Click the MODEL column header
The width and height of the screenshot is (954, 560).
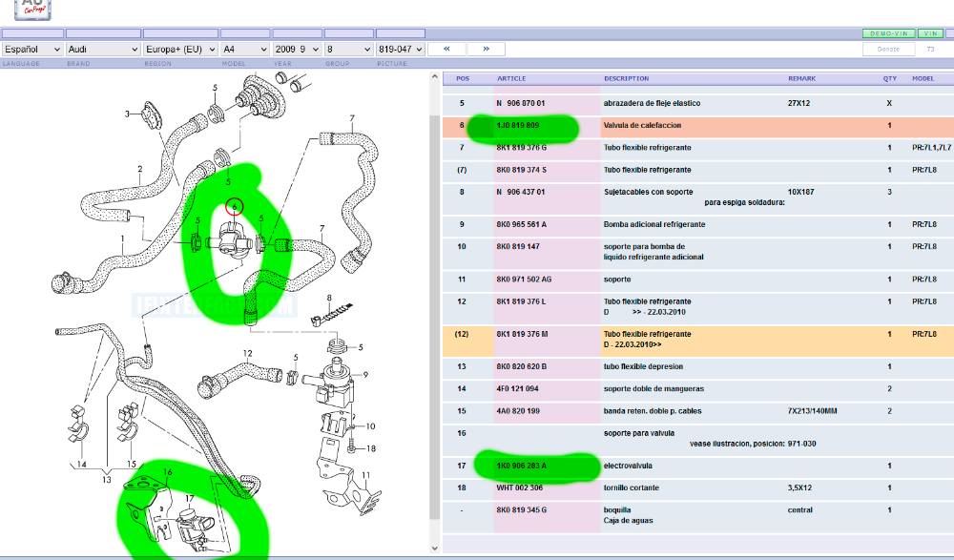pos(923,78)
